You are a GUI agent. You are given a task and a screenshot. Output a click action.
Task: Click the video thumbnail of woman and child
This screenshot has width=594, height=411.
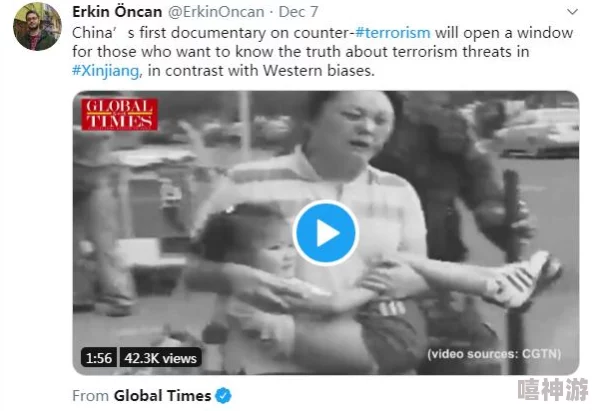point(326,233)
